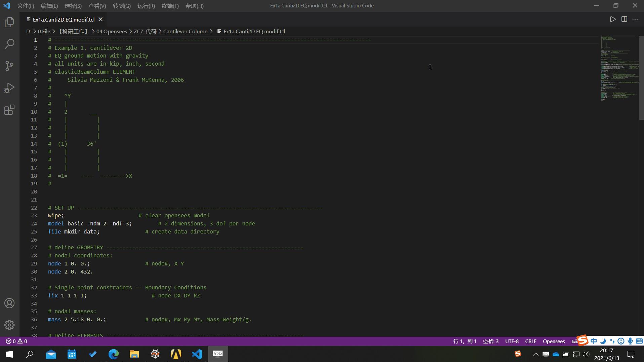
Task: Click the Sogou S logo on the IME bar
Action: click(583, 340)
